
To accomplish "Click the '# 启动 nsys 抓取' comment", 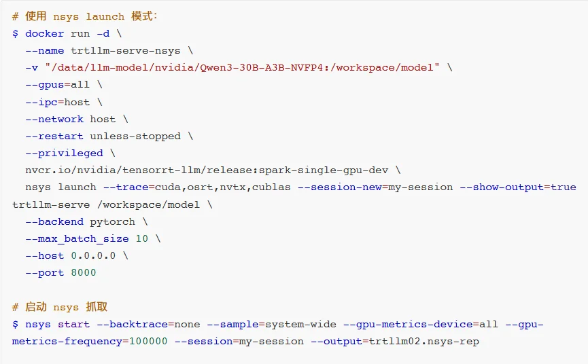I will [x=60, y=307].
